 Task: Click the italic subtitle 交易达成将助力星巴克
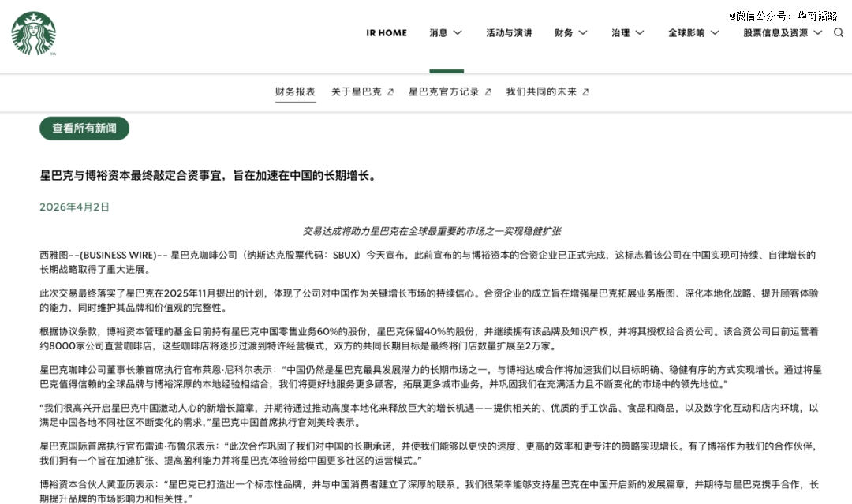[x=432, y=231]
